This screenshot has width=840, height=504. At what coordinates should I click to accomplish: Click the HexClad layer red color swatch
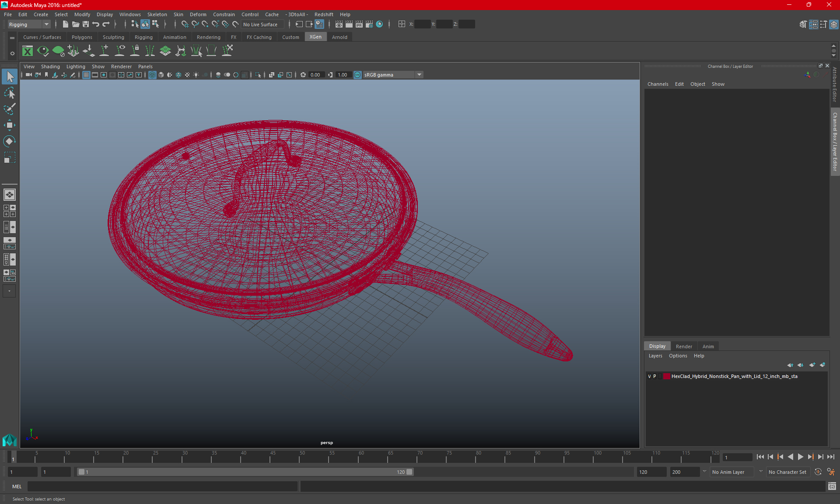coord(666,376)
